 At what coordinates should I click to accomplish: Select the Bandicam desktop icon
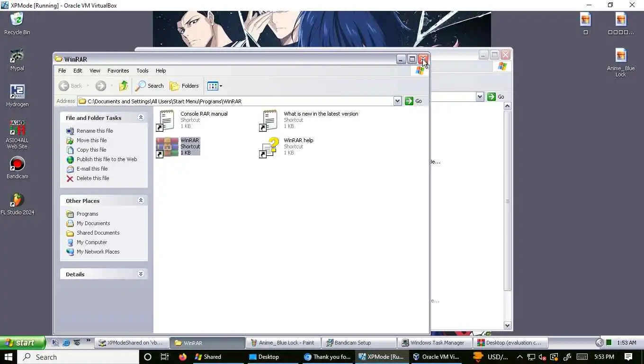point(17,168)
